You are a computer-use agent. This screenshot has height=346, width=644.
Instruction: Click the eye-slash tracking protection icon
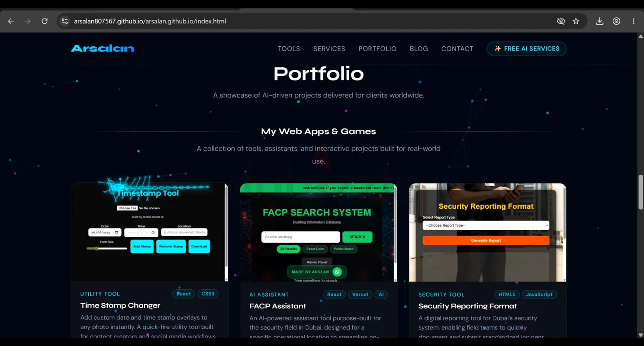(x=561, y=21)
